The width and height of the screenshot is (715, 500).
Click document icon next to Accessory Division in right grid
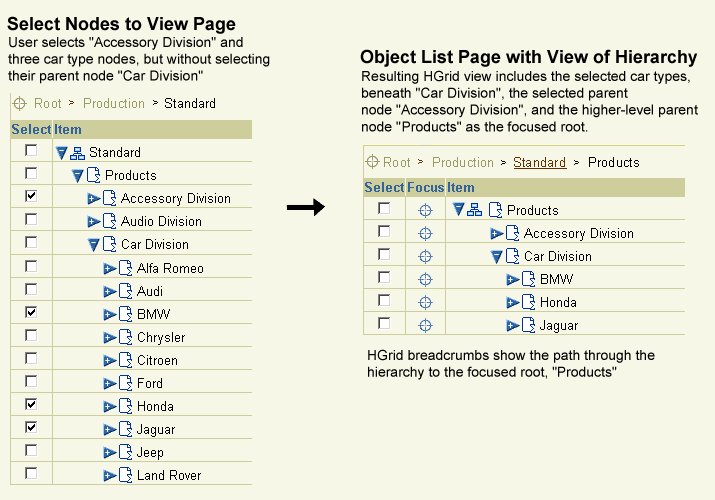(x=512, y=233)
